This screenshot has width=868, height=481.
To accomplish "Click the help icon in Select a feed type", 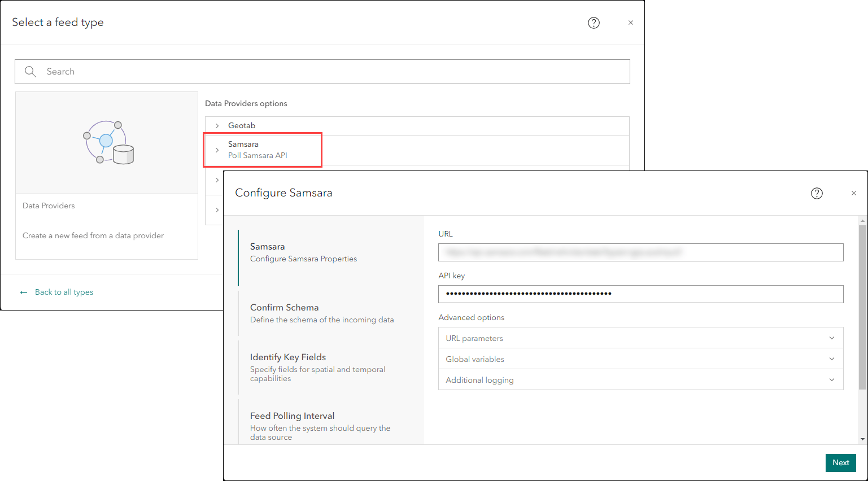I will [594, 23].
